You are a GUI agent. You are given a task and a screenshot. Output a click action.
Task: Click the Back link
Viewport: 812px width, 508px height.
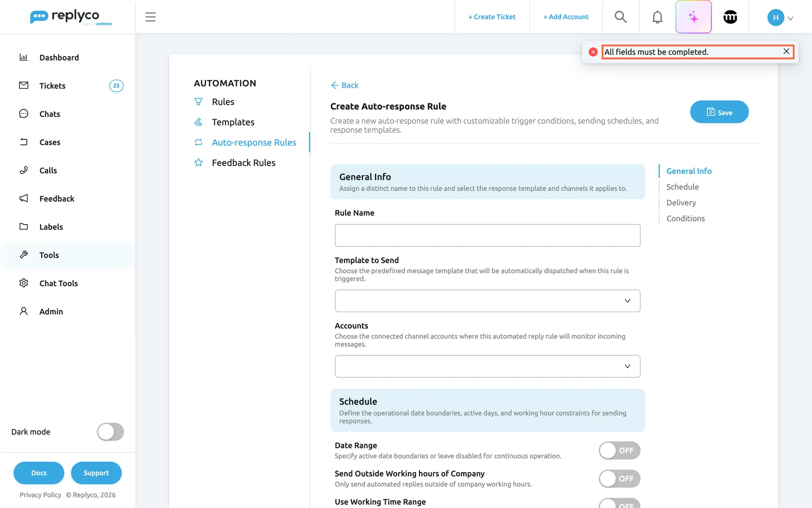click(345, 85)
